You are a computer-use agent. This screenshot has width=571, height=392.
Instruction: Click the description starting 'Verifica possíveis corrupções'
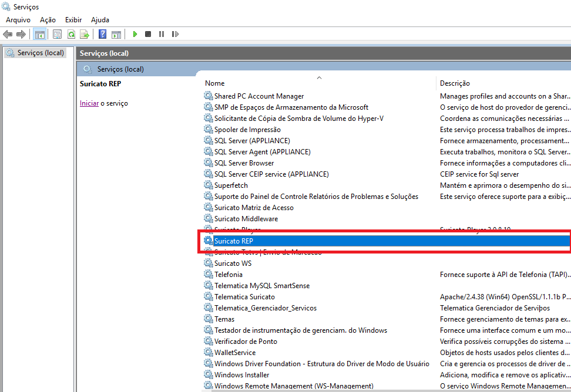[505, 342]
